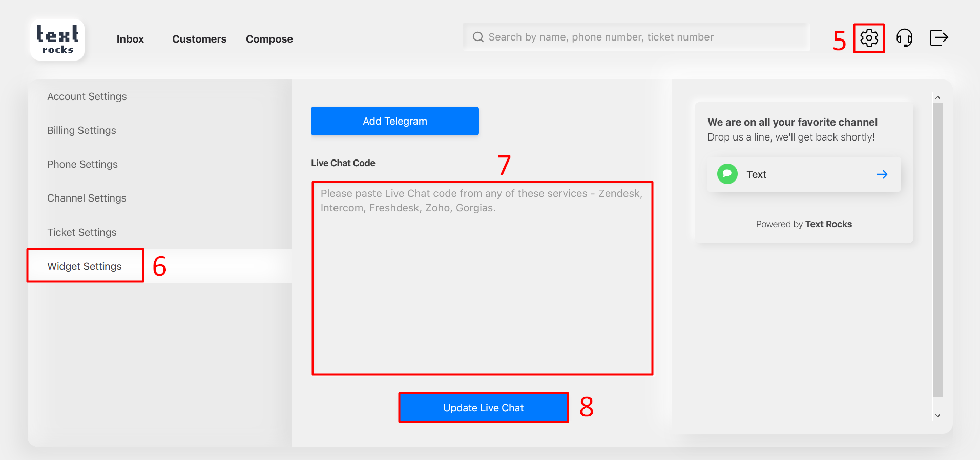Open Billing Settings section
Viewport: 980px width, 460px height.
pos(82,130)
